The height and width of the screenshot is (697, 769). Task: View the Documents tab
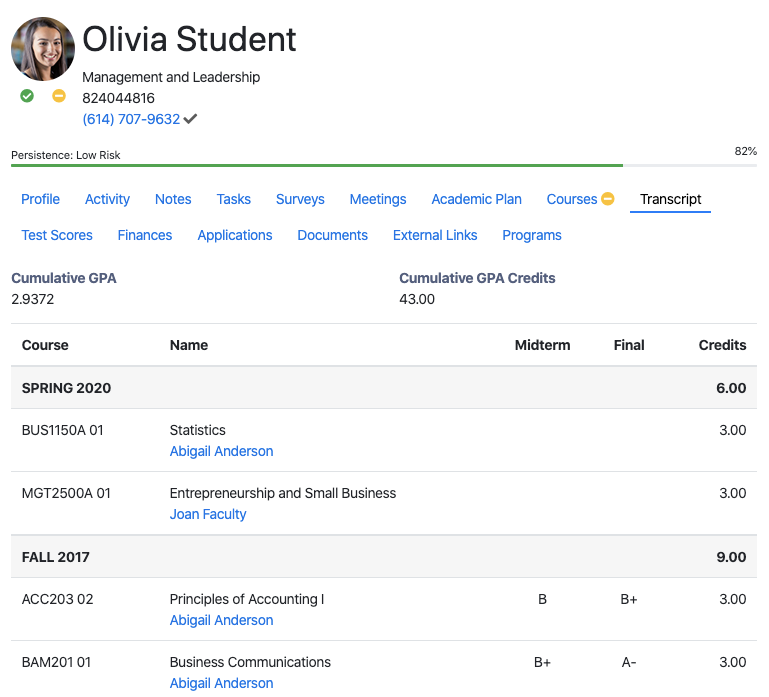click(333, 235)
